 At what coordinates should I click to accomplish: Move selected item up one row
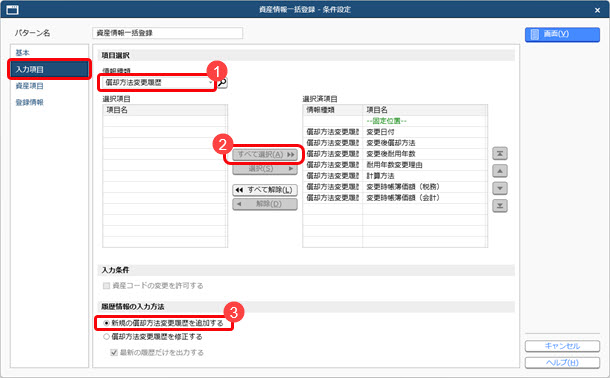coord(500,171)
